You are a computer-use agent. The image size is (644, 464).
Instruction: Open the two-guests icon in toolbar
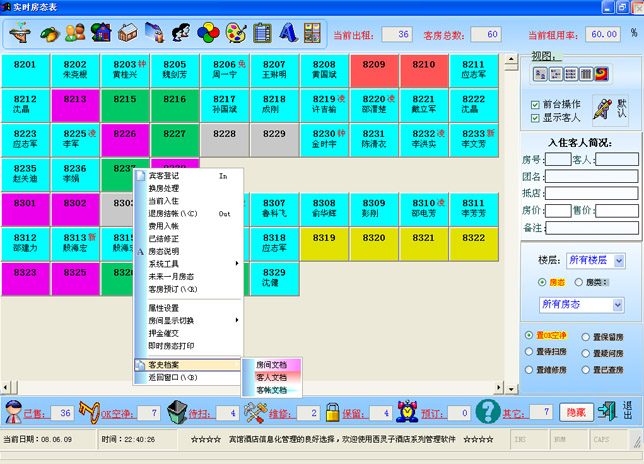click(75, 32)
